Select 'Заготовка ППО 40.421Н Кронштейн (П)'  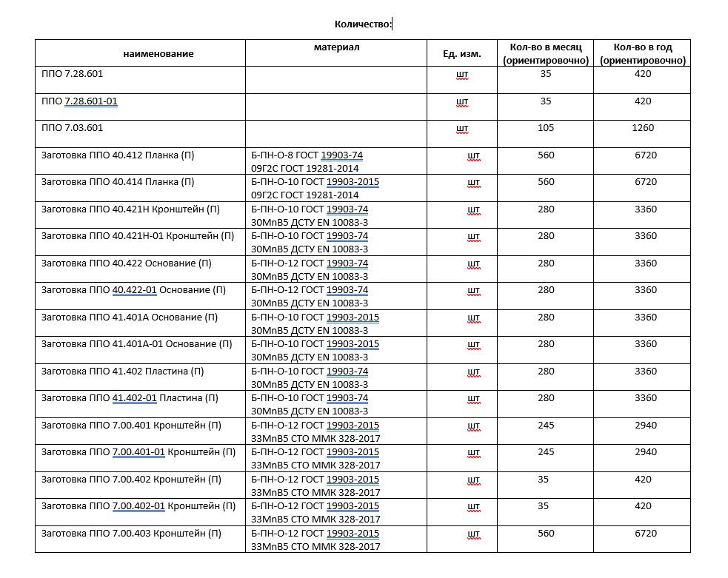point(130,209)
